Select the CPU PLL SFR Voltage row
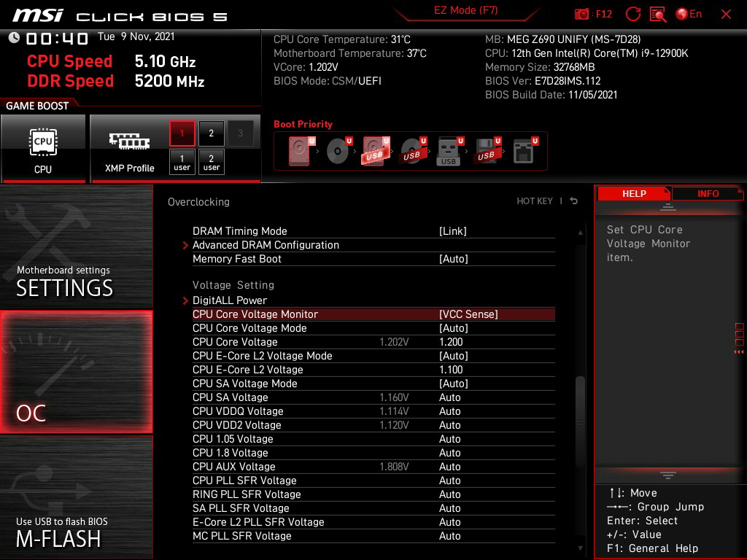 (373, 481)
